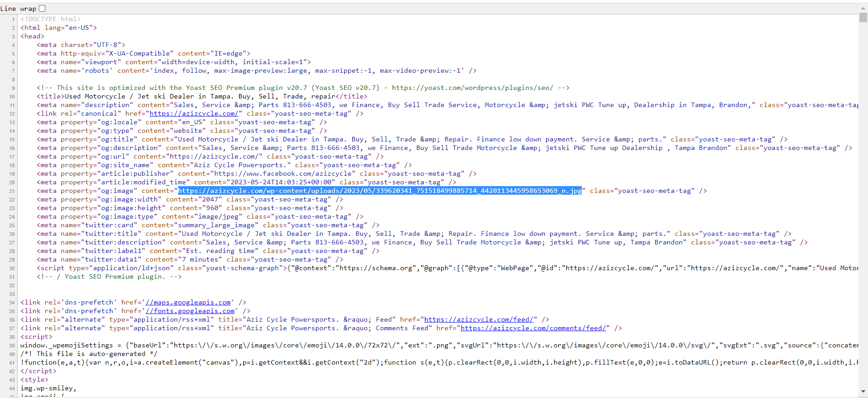The height and width of the screenshot is (398, 868).
Task: Click the og:image:height "960" line
Action: click(190, 208)
